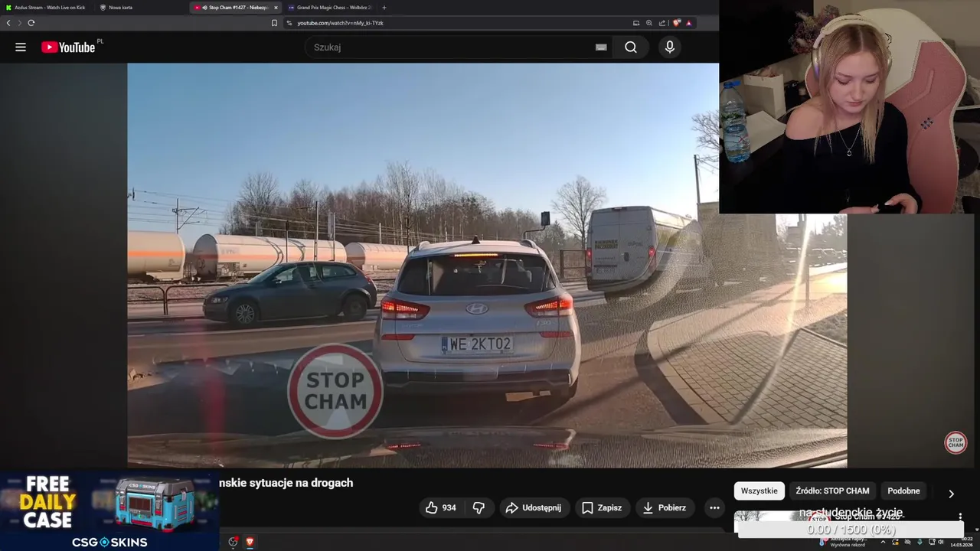Select the Źródło: STOP CHAM chip
This screenshot has height=551, width=980.
click(x=832, y=491)
